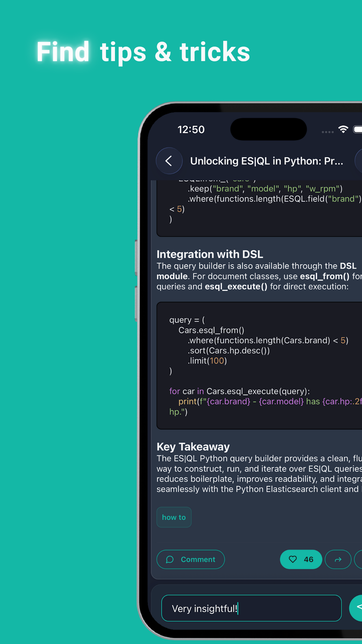
Task: Tap the '.where(functions.length(Cars.brand) < 5)' line
Action: [268, 341]
